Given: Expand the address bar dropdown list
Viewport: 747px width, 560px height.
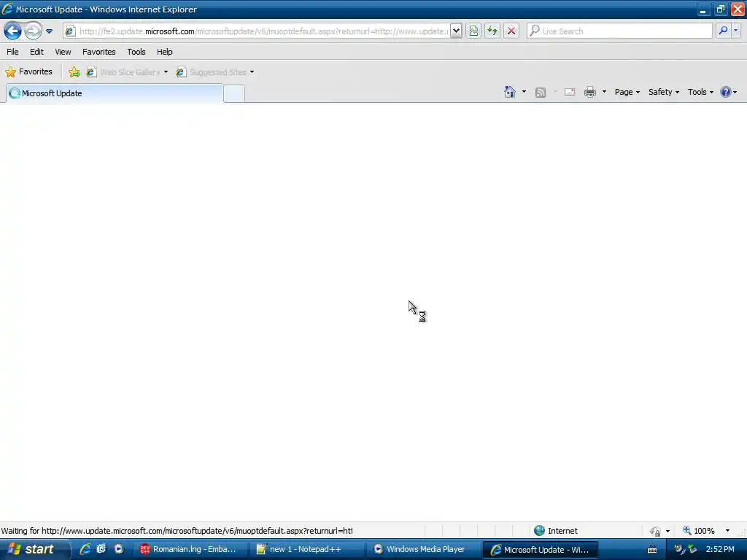Looking at the screenshot, I should click(456, 31).
